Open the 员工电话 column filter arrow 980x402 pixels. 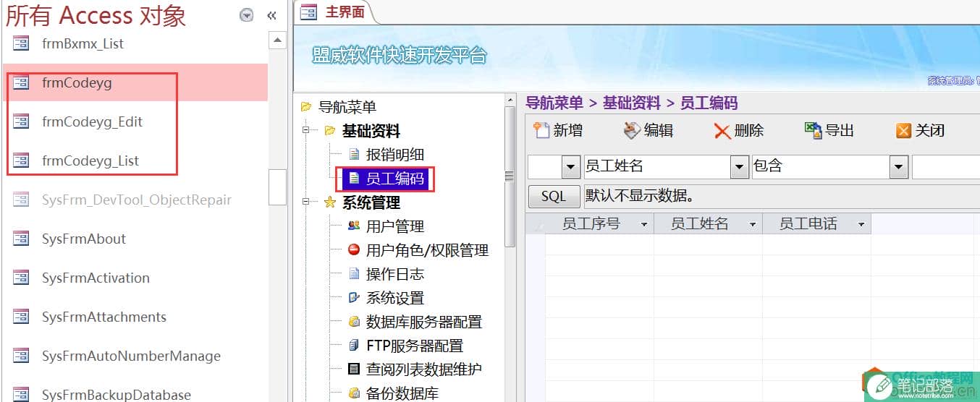tap(861, 225)
